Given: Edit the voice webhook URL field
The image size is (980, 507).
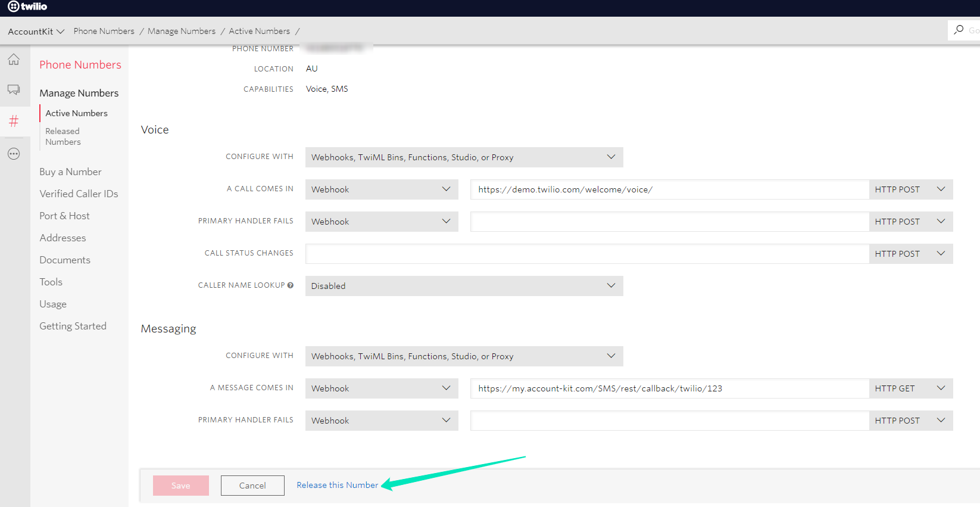Looking at the screenshot, I should (670, 189).
